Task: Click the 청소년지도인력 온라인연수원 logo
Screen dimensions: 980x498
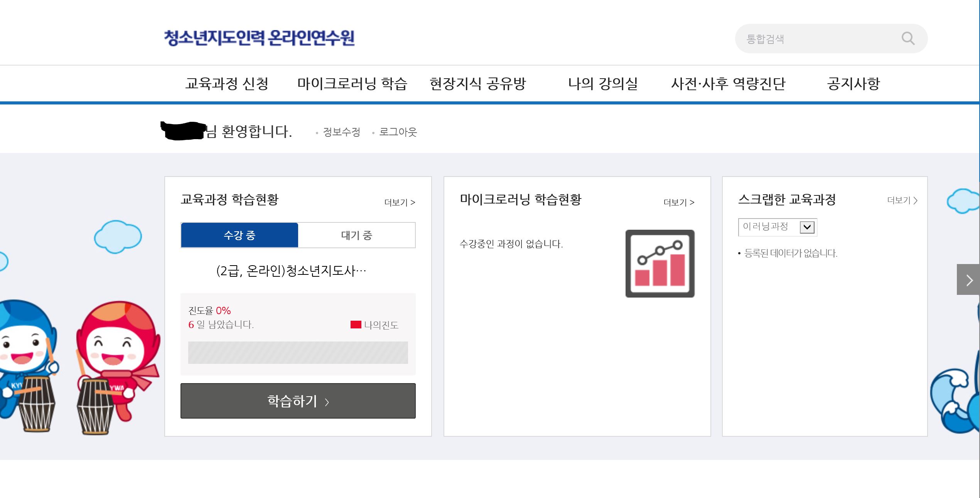Action: click(259, 38)
